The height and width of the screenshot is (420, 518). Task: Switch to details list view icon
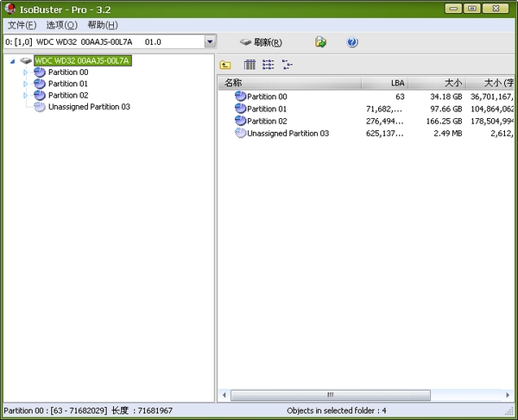(268, 65)
